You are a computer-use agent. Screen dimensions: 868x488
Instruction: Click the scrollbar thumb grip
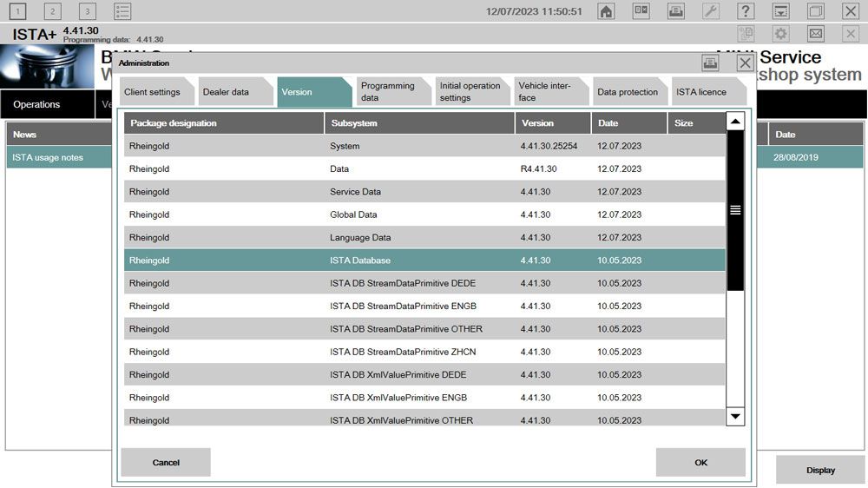coord(735,210)
